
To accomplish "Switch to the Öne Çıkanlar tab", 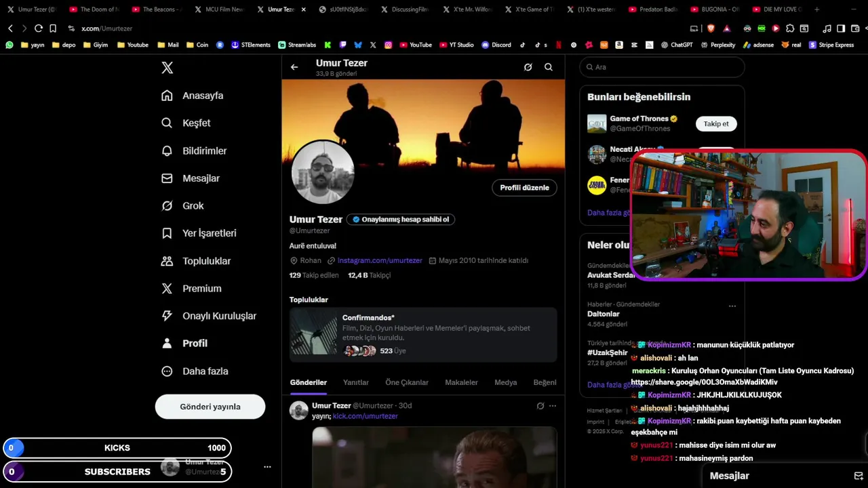I will (x=407, y=382).
